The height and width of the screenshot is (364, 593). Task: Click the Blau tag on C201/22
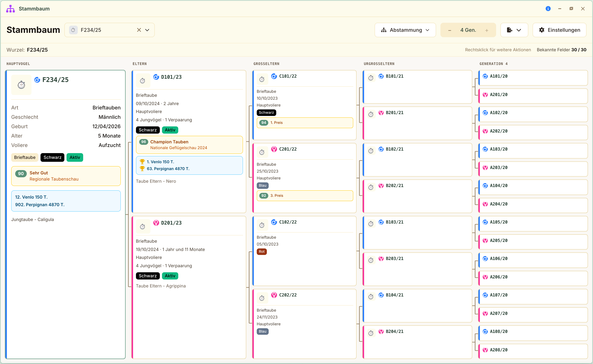click(263, 185)
